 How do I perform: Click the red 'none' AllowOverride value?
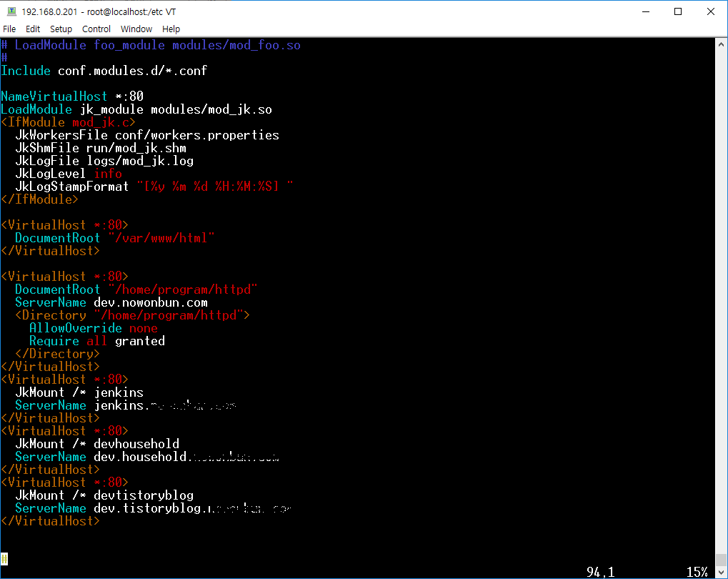[144, 328]
